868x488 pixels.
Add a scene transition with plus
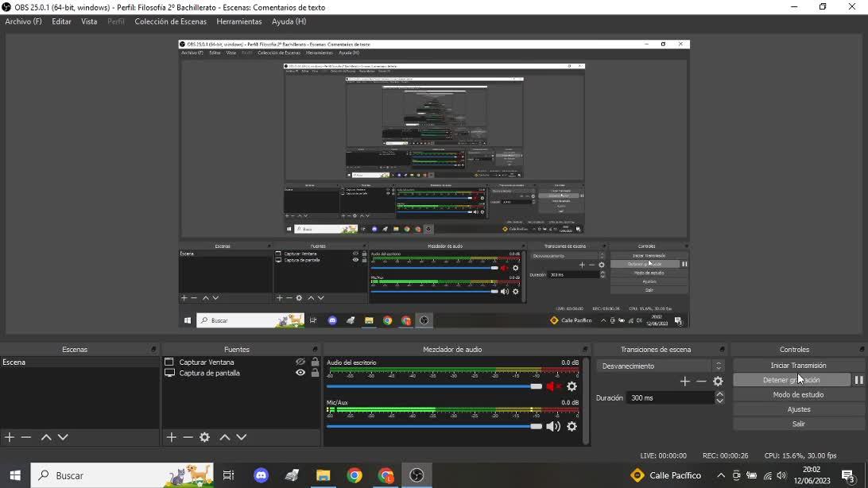tap(684, 381)
